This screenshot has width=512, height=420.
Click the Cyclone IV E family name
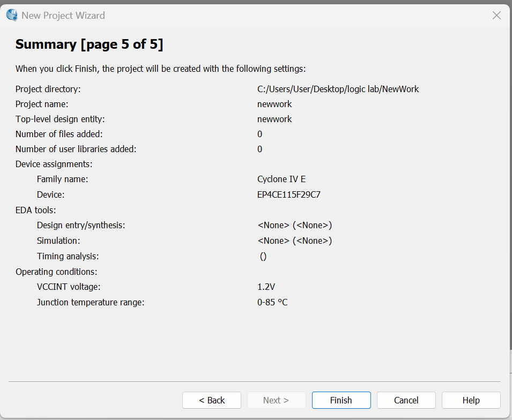click(281, 179)
